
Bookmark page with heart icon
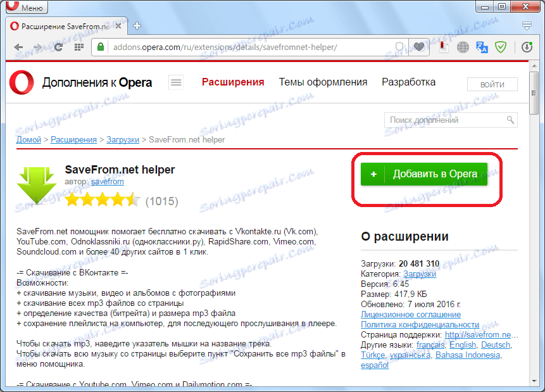(419, 47)
